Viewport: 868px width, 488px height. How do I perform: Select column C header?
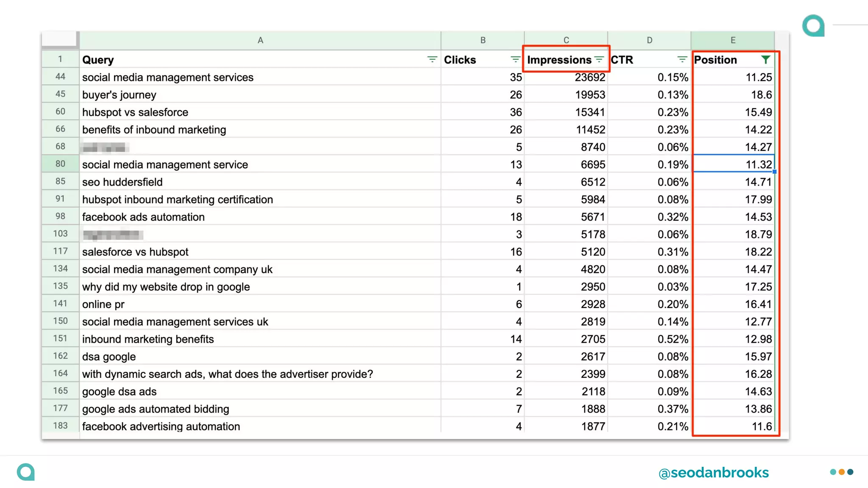pyautogui.click(x=566, y=40)
